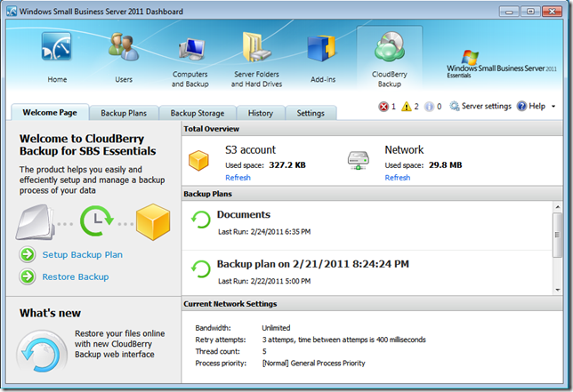Viewport: 573px width, 392px height.
Task: Open Server settings
Action: pos(480,107)
